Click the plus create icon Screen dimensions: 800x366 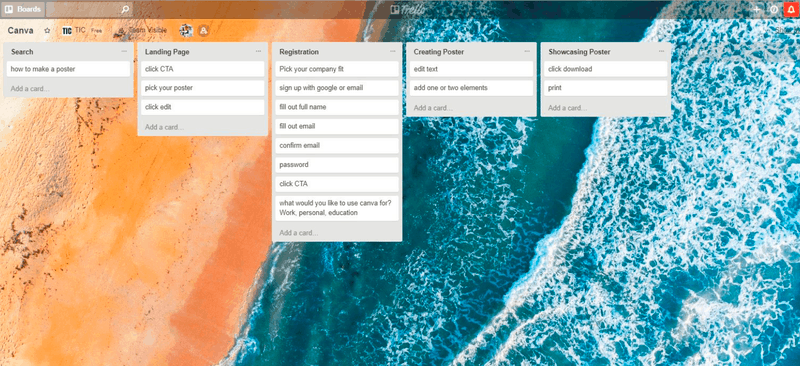tap(757, 9)
